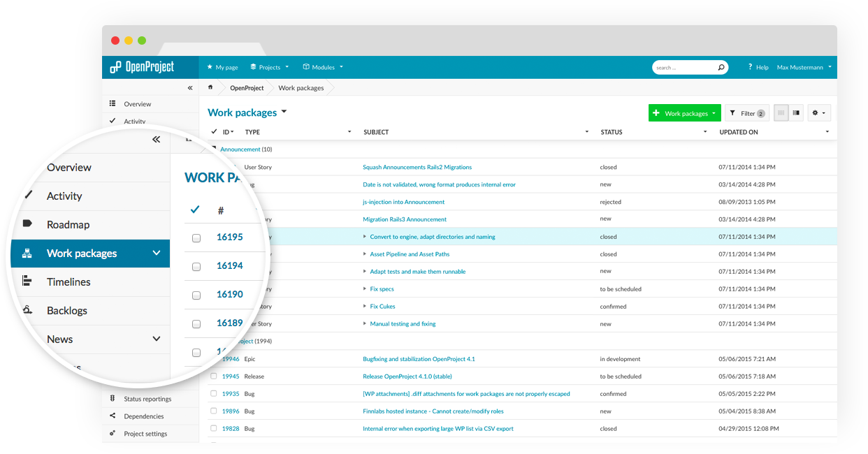
Task: Open Squash Announcements Rails2 Migrations link
Action: point(417,167)
